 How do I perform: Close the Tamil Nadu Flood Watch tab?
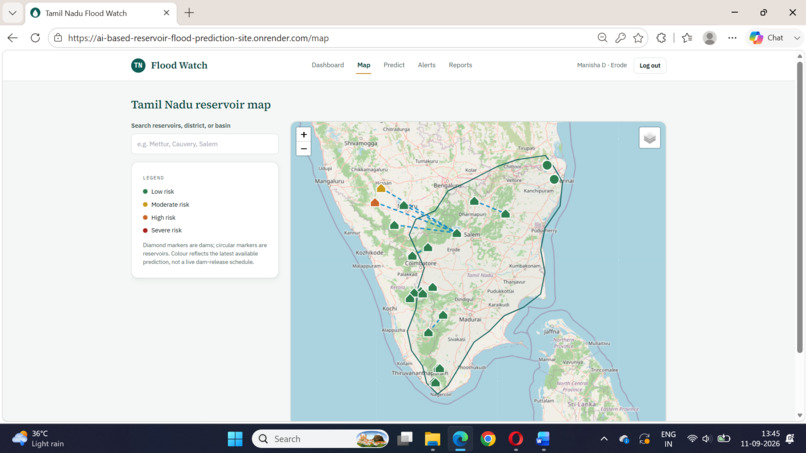[x=166, y=13]
